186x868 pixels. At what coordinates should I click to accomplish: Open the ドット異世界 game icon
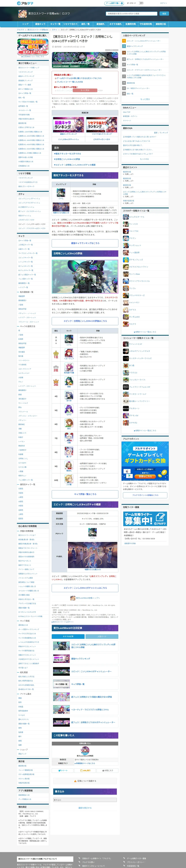[126, 252]
